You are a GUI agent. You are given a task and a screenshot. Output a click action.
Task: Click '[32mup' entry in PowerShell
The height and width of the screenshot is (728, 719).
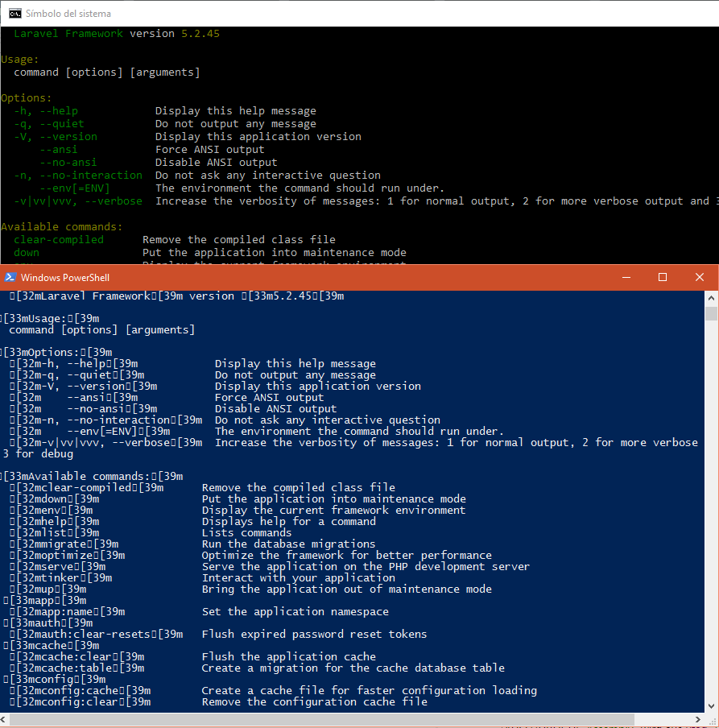pos(48,589)
